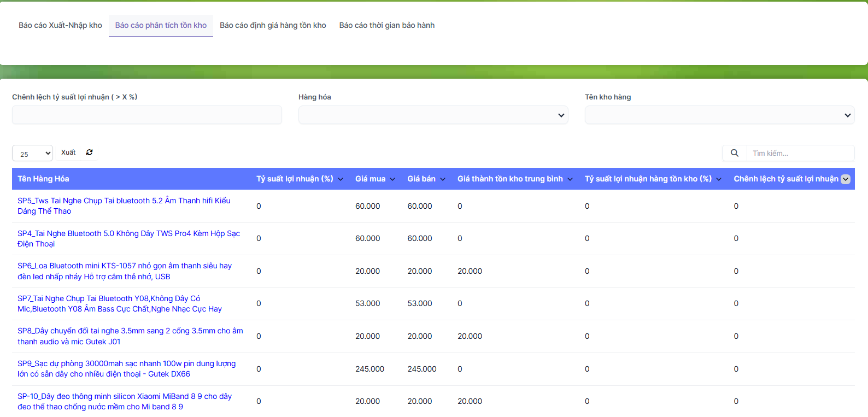Sort Tỷ suất lợi nhuận hàng tồn kho chevron
Image resolution: width=868 pixels, height=417 pixels.
(719, 179)
